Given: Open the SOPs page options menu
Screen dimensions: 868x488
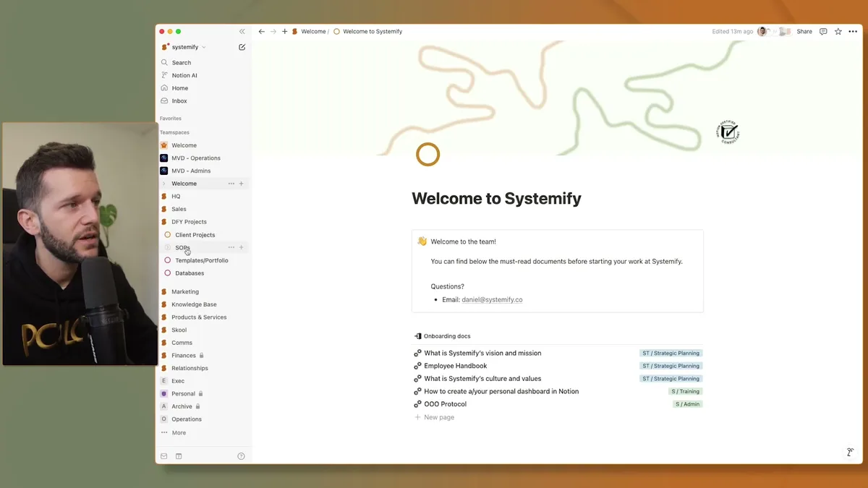Looking at the screenshot, I should pos(231,247).
